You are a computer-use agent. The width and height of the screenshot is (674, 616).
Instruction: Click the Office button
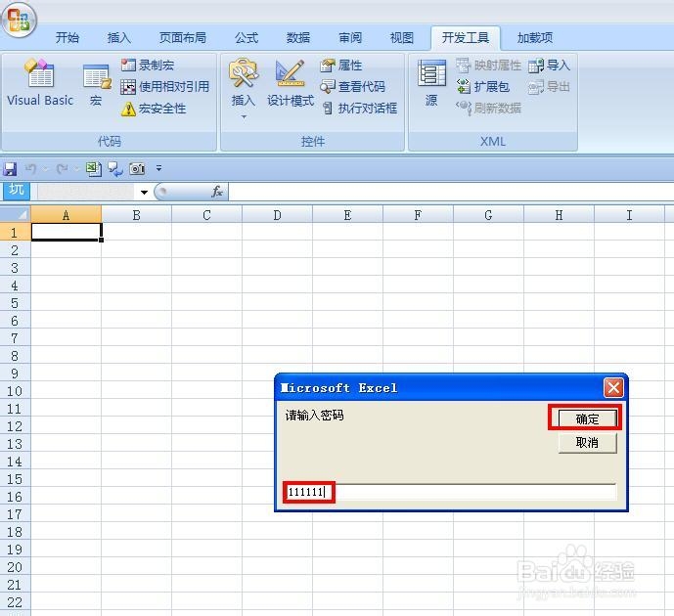click(19, 20)
